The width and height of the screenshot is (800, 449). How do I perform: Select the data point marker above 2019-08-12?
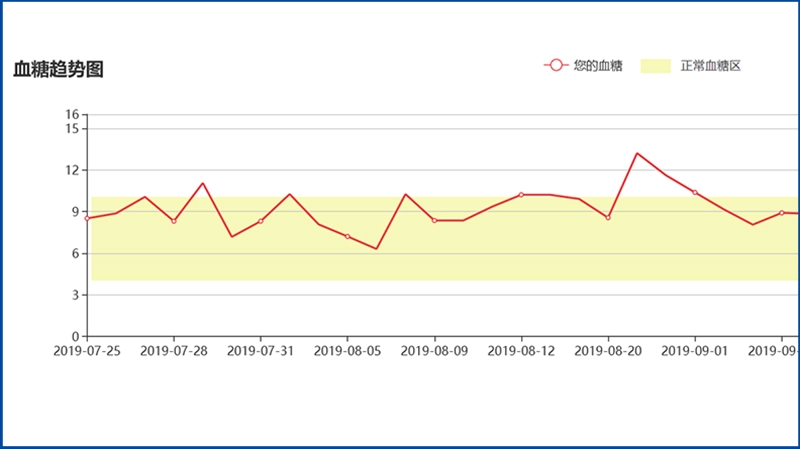click(x=521, y=194)
